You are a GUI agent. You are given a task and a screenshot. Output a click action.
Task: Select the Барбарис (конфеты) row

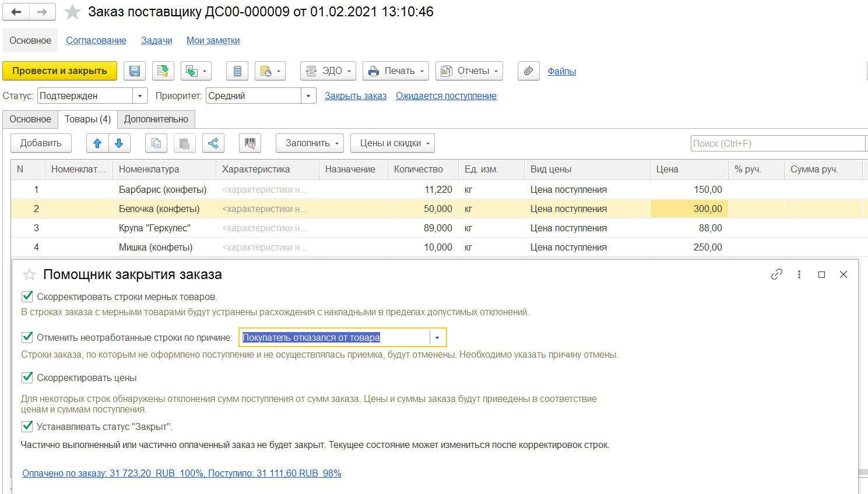(439, 189)
